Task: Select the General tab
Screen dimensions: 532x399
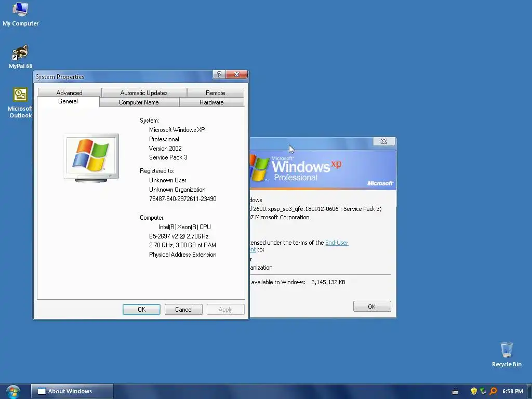Action: coord(68,101)
